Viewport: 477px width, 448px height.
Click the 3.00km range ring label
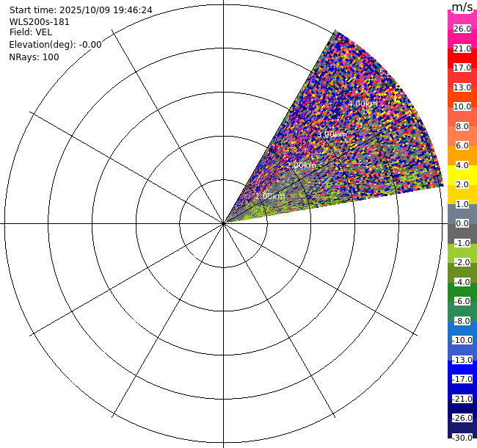(332, 134)
